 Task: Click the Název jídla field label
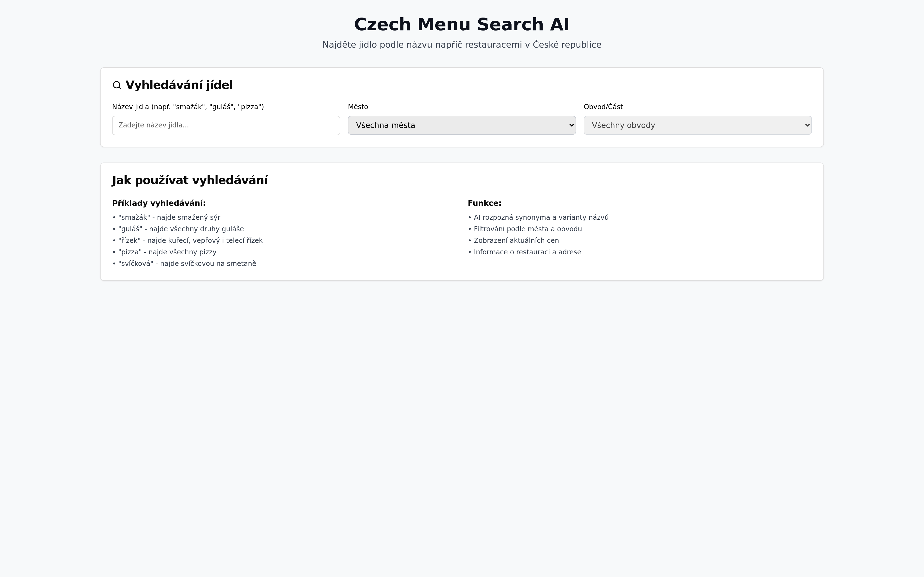(x=188, y=107)
